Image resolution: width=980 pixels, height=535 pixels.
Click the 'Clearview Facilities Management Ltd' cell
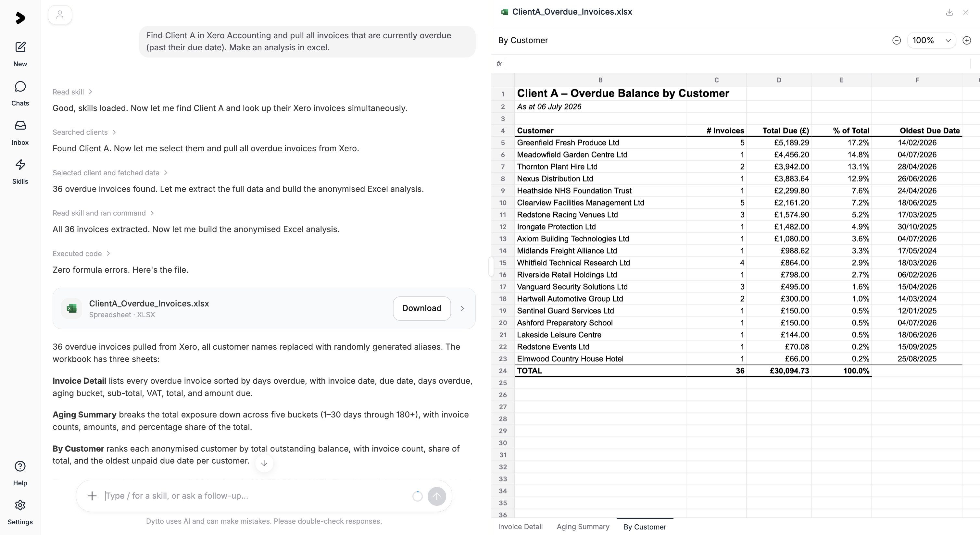pos(600,203)
